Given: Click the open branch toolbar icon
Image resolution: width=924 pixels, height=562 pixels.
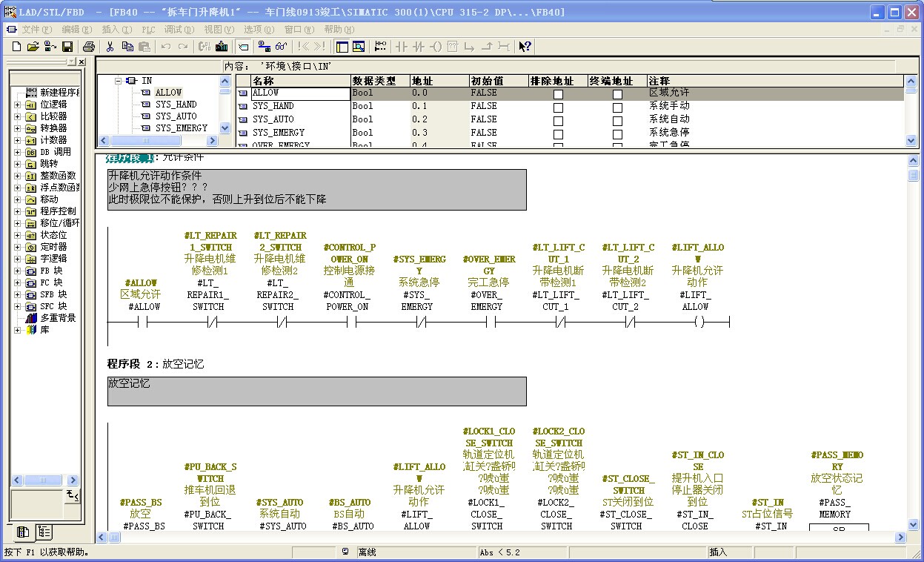Looking at the screenshot, I should tap(469, 47).
